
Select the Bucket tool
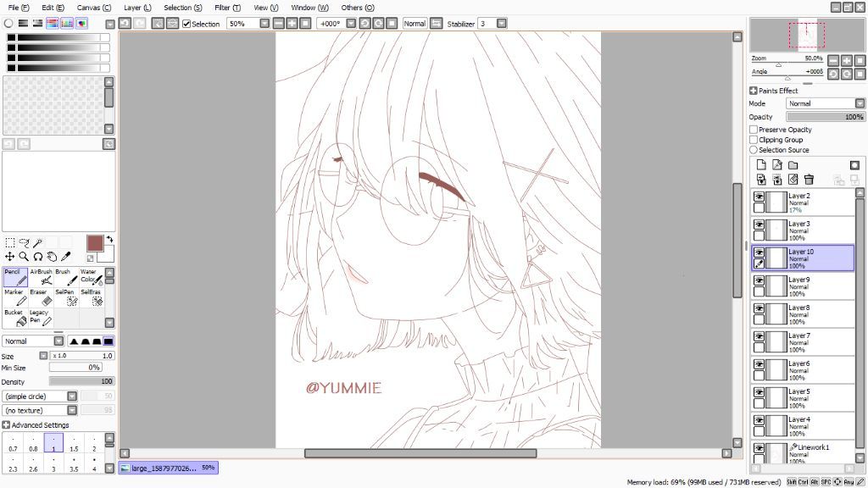[15, 319]
